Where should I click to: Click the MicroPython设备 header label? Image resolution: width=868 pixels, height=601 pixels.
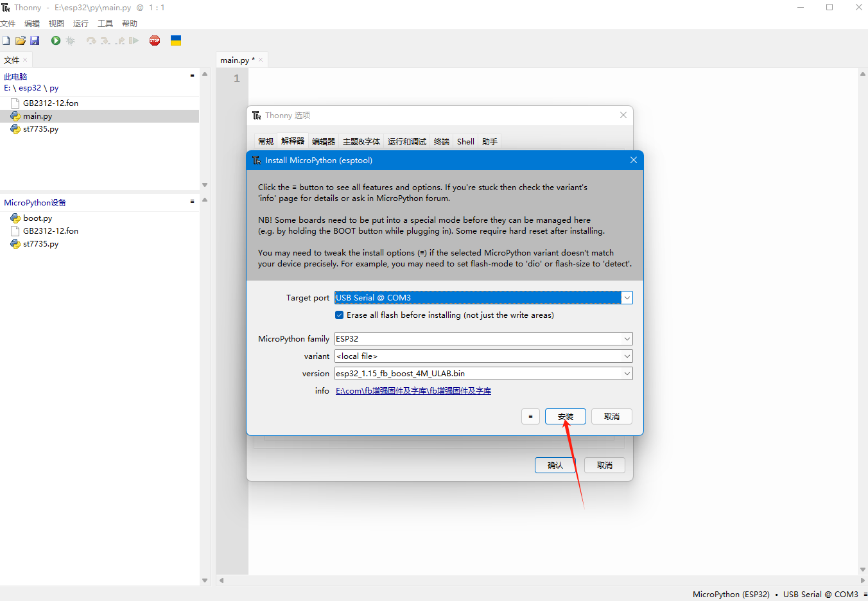[x=35, y=202]
